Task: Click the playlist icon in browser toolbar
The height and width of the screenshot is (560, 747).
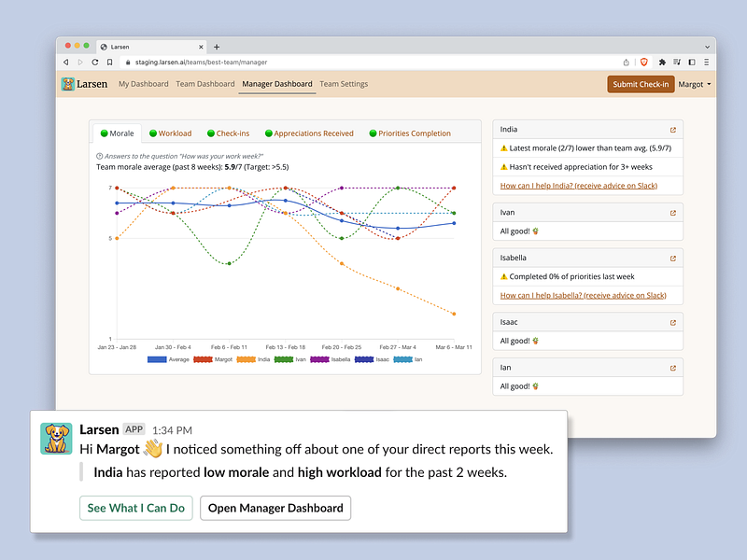Action: click(x=676, y=62)
